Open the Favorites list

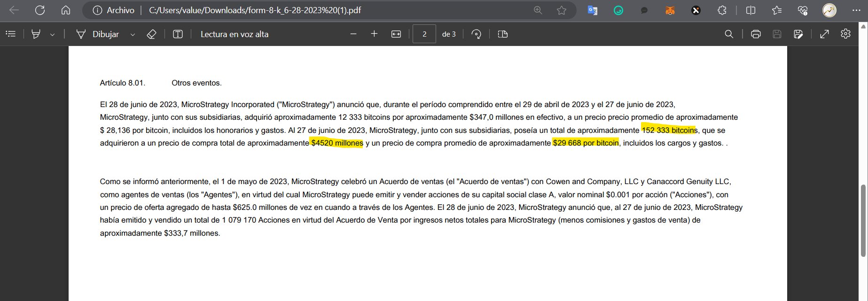click(777, 10)
